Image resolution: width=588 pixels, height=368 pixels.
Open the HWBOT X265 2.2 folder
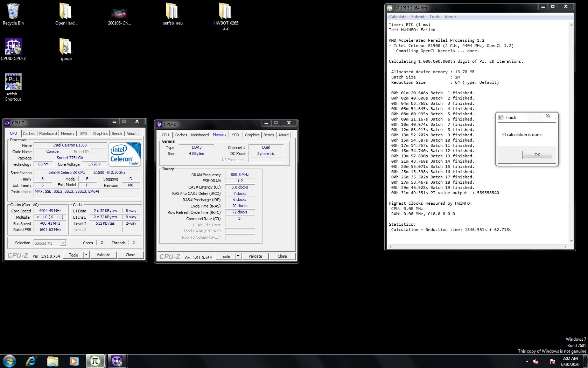tap(226, 16)
